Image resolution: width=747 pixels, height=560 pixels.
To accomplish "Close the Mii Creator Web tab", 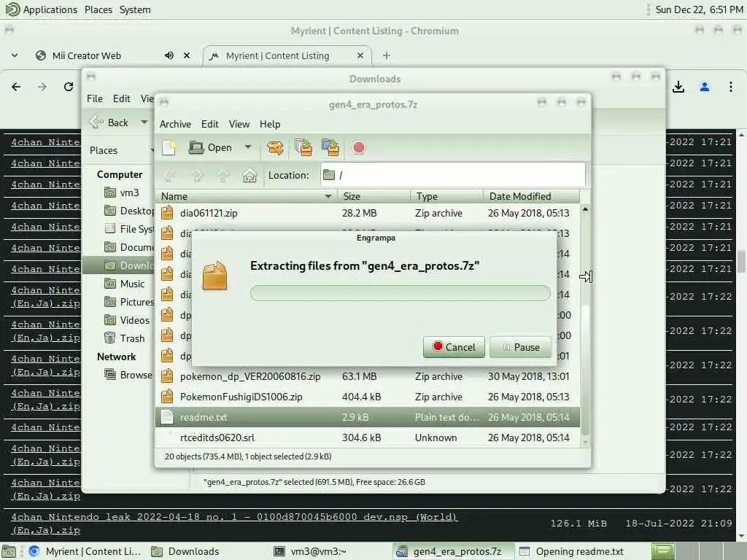I will (x=187, y=55).
